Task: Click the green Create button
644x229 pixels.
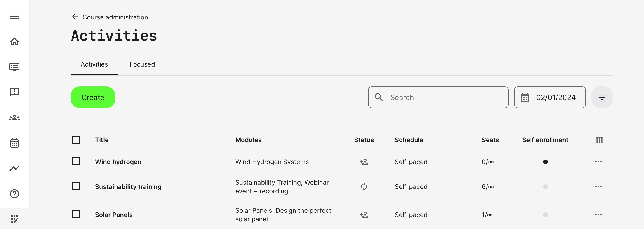Action: pyautogui.click(x=93, y=97)
